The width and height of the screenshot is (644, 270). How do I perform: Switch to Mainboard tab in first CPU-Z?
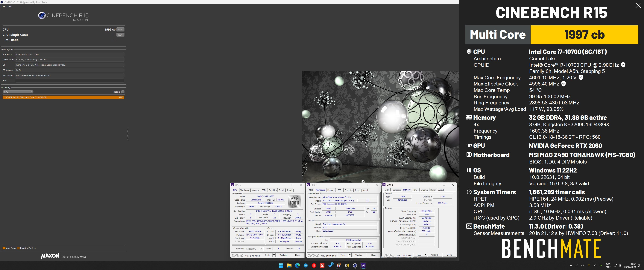(x=244, y=190)
